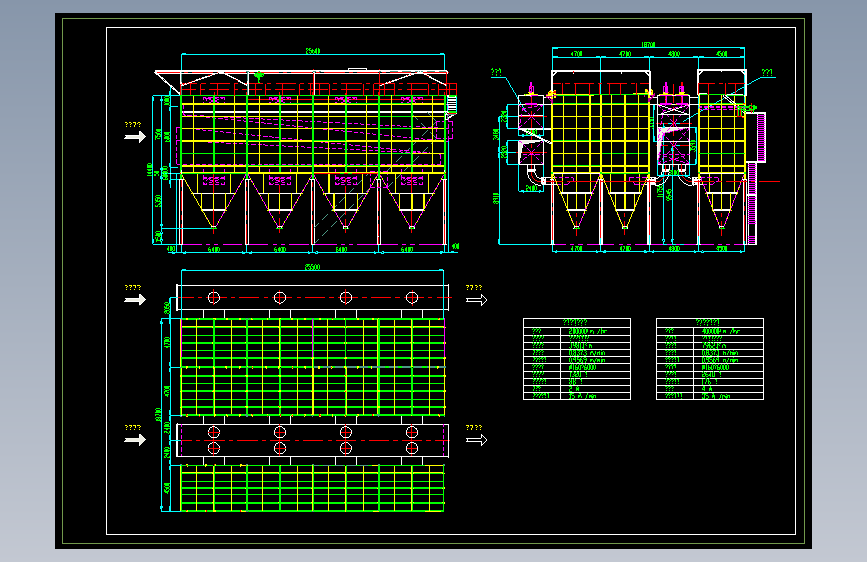
Task: Click the leftmost hopper tip in the front elevation
Action: pos(214,227)
